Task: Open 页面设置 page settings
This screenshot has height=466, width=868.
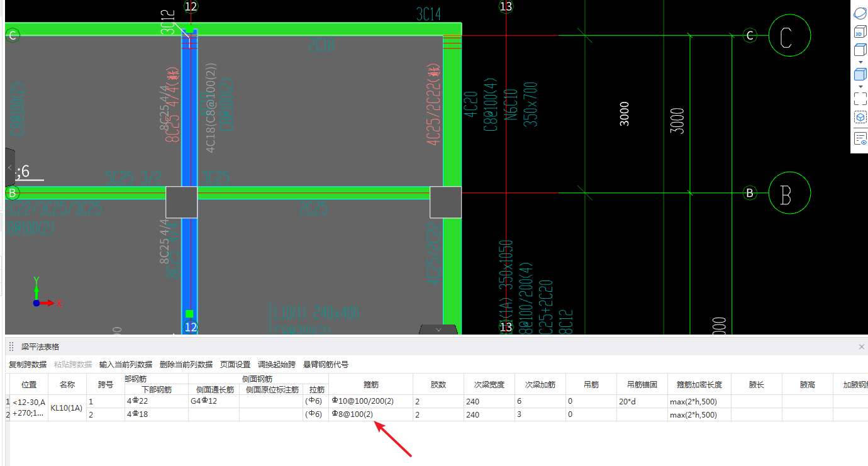Action: pyautogui.click(x=235, y=365)
